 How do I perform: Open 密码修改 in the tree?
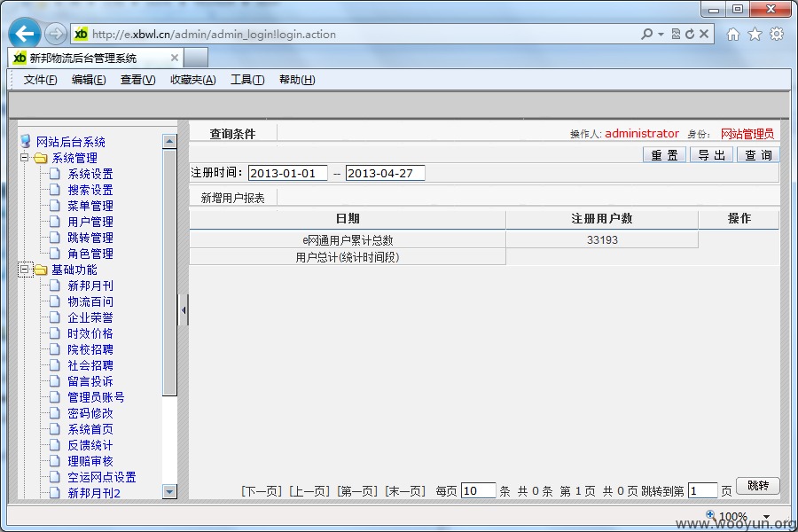pyautogui.click(x=90, y=413)
